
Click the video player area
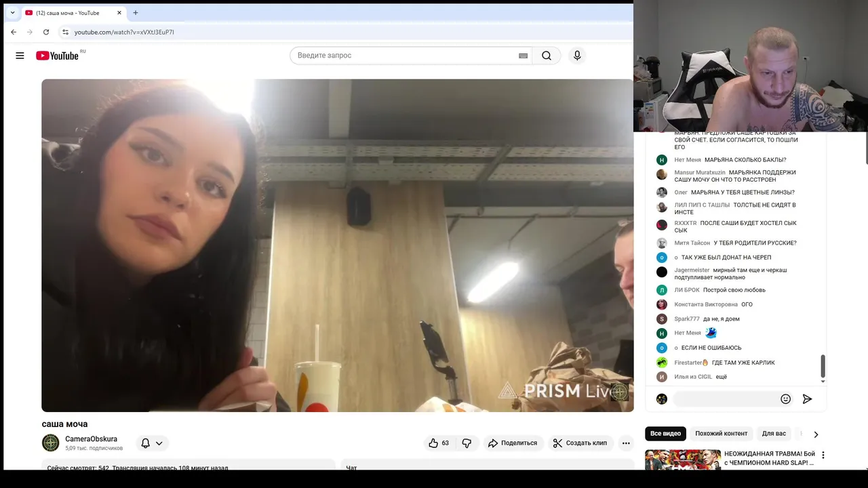(x=337, y=245)
